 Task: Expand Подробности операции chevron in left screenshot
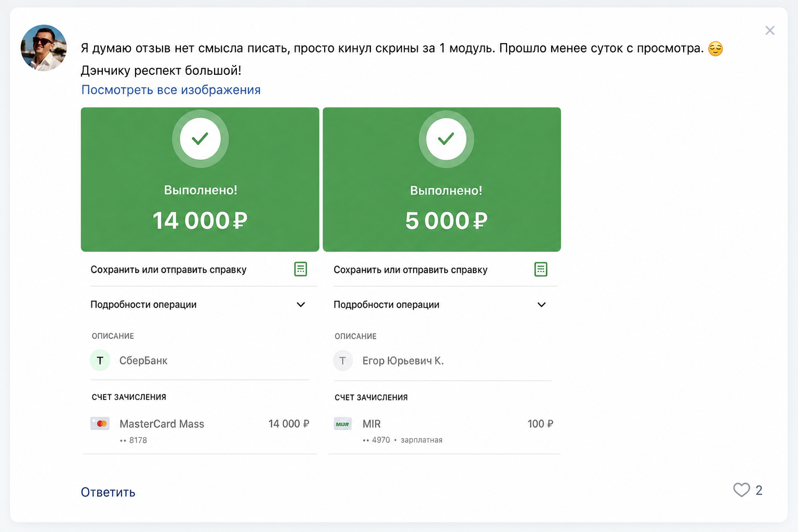(x=301, y=304)
